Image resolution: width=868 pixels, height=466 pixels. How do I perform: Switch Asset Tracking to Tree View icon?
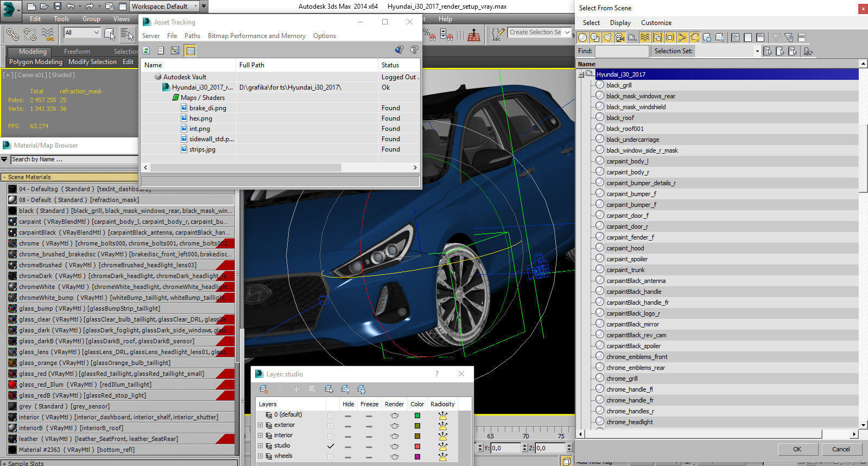point(175,51)
